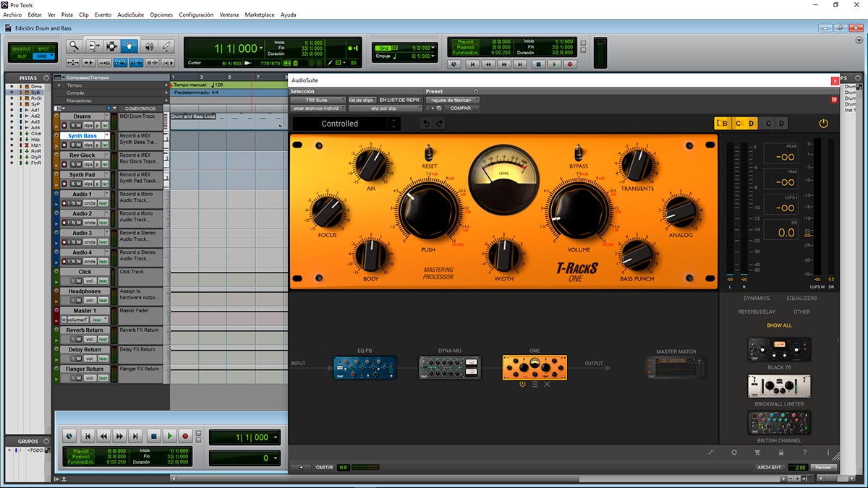Screen dimensions: 868x488
Task: Open the T-RackS shop cart icon
Action: [x=758, y=452]
